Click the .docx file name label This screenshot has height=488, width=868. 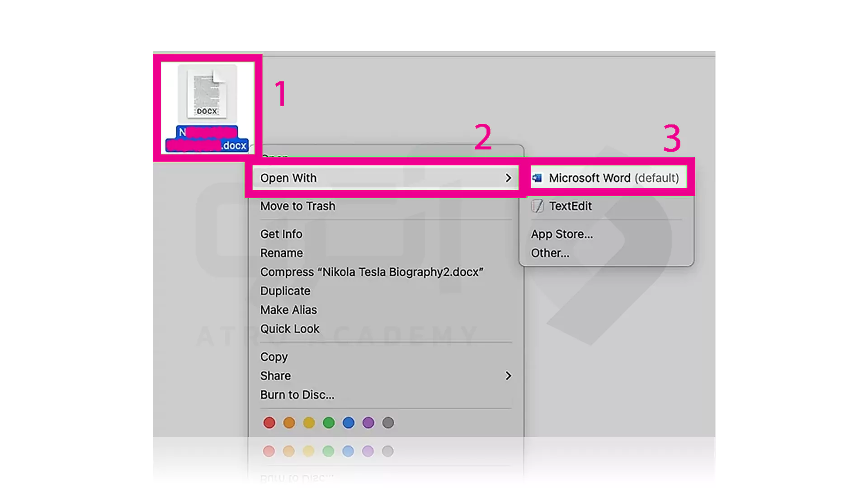point(207,139)
